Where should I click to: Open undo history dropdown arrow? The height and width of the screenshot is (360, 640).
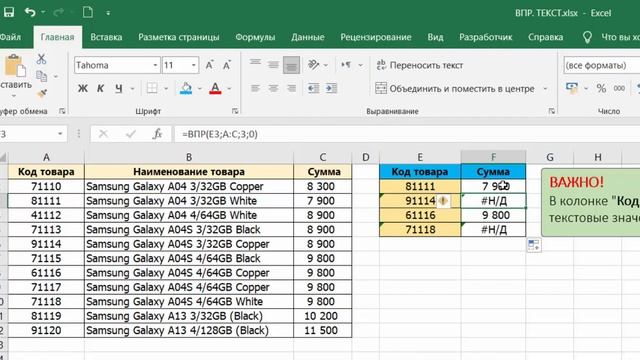coord(43,13)
